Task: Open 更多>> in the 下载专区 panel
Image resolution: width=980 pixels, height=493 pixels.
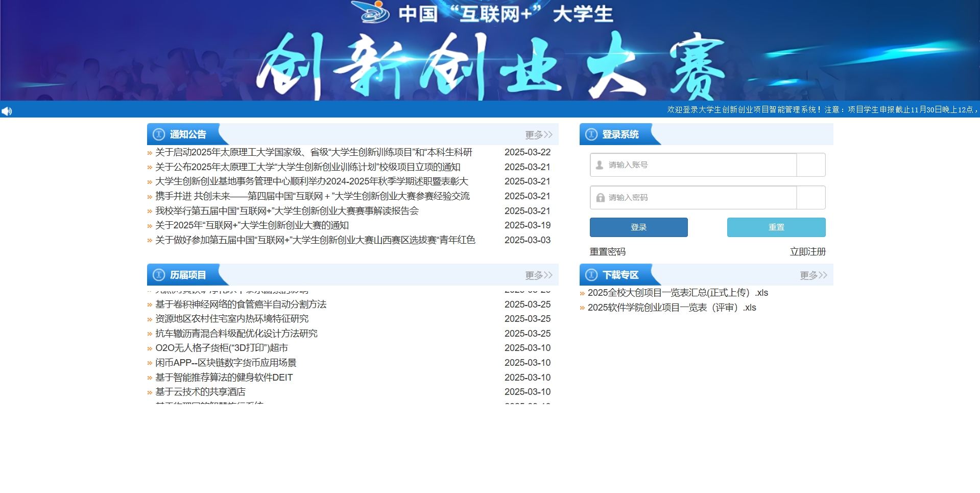Action: tap(814, 275)
